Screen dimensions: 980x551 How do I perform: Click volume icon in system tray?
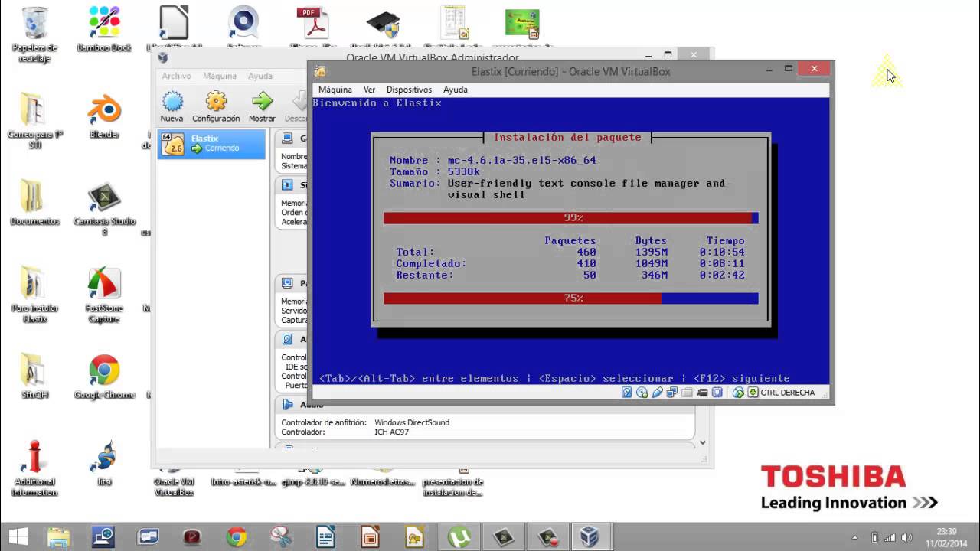coord(906,537)
